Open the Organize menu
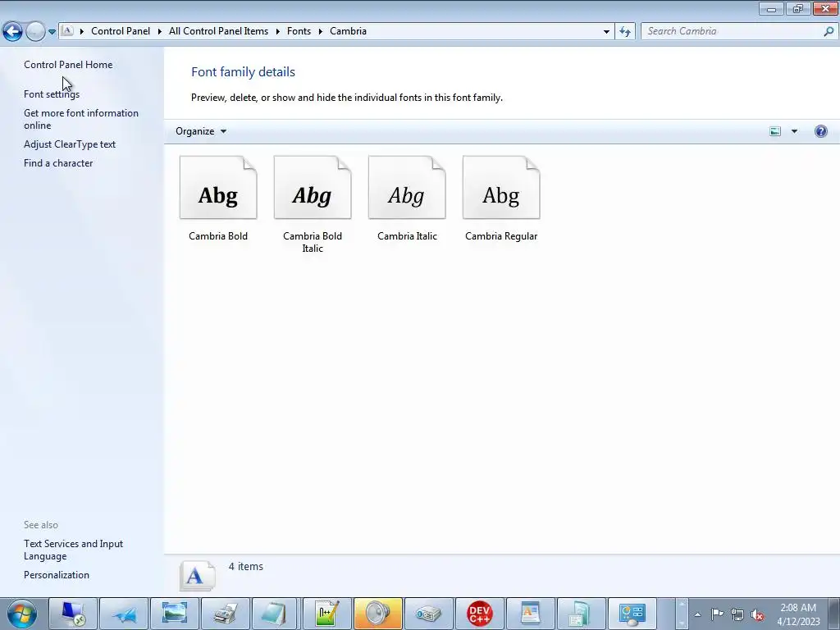This screenshot has width=840, height=630. tap(201, 131)
